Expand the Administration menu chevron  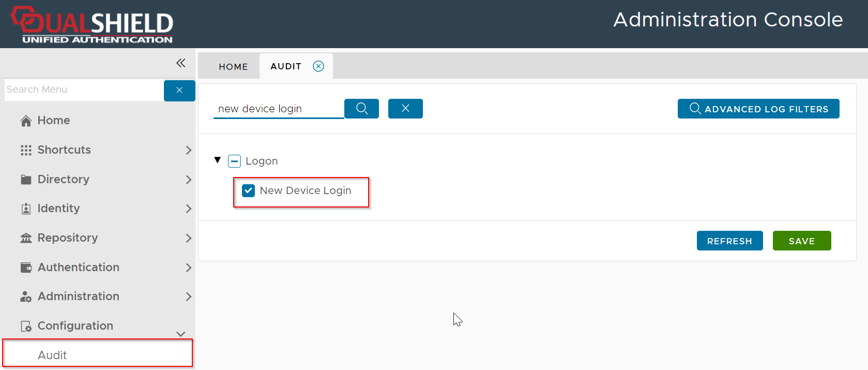click(x=188, y=297)
